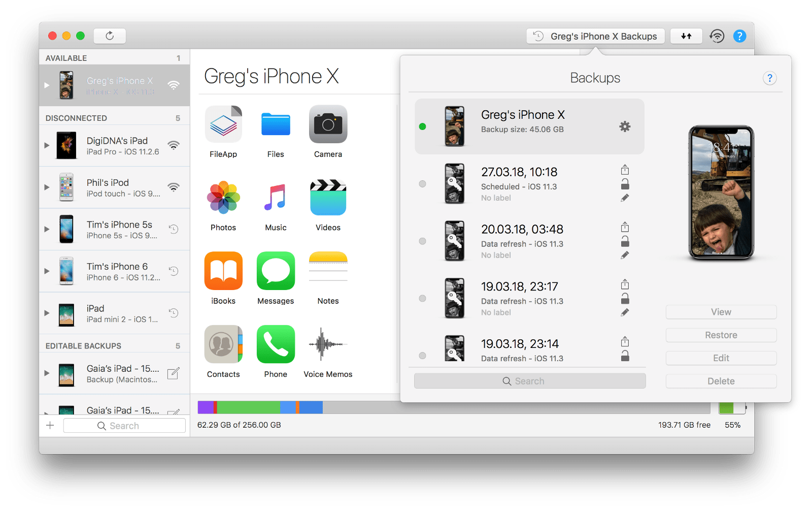
Task: Expand Tim's iPhone 5s disclosure triangle
Action: click(x=47, y=229)
